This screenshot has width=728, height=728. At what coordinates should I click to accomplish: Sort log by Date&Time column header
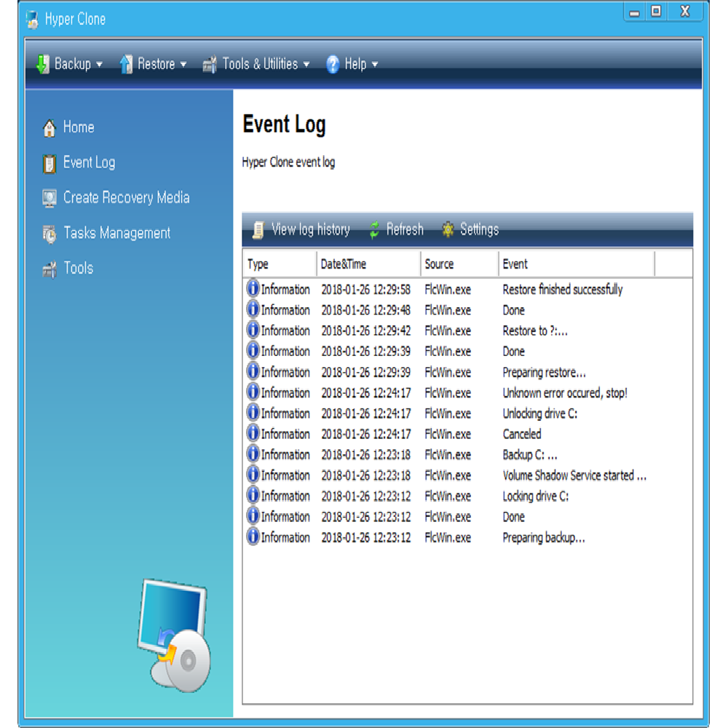[343, 264]
